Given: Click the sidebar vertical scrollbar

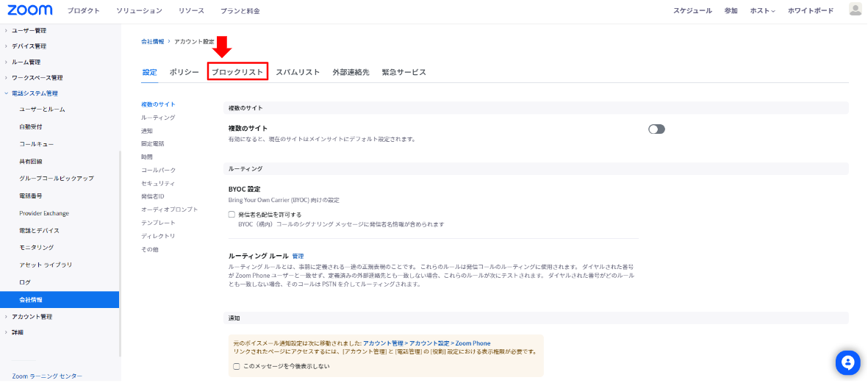Looking at the screenshot, I should coord(120,254).
